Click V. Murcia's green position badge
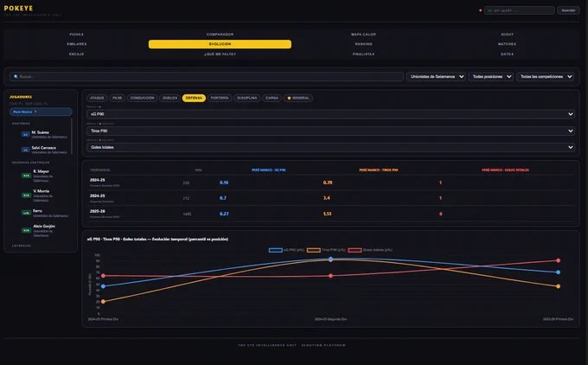 click(x=26, y=195)
